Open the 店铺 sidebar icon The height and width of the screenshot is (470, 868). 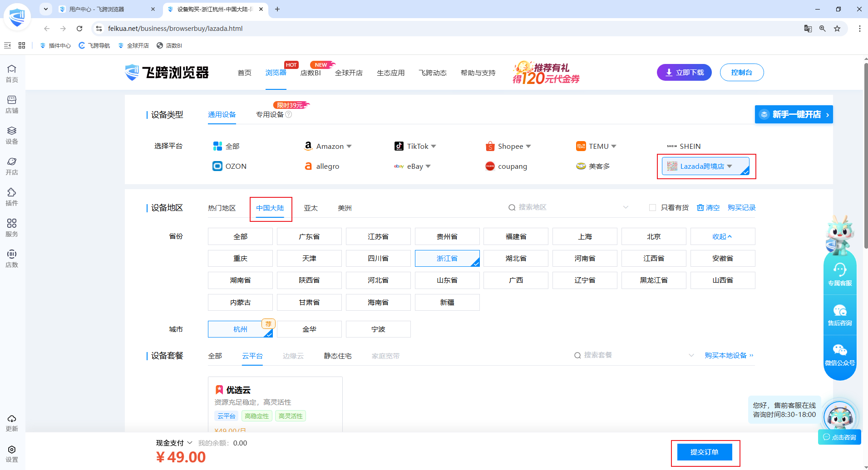(x=12, y=104)
